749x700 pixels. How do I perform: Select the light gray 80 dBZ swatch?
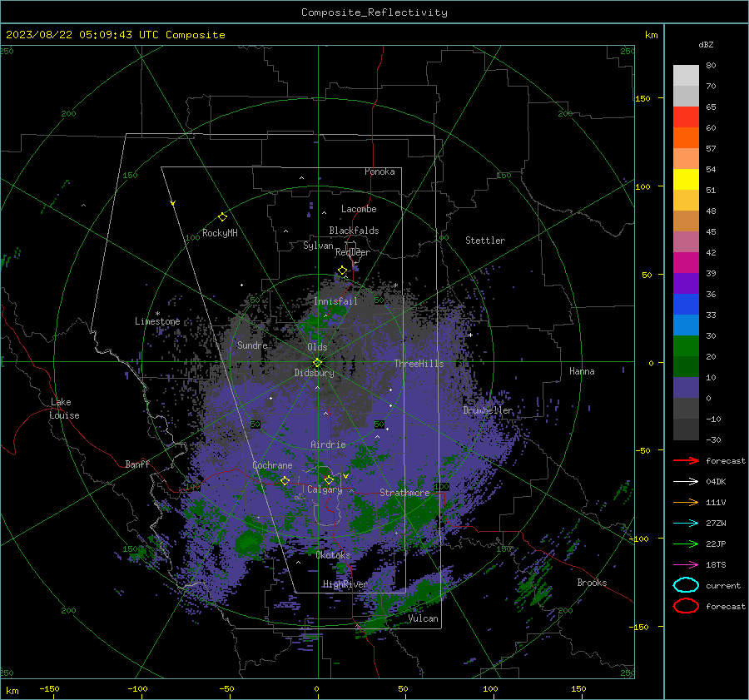pyautogui.click(x=686, y=75)
